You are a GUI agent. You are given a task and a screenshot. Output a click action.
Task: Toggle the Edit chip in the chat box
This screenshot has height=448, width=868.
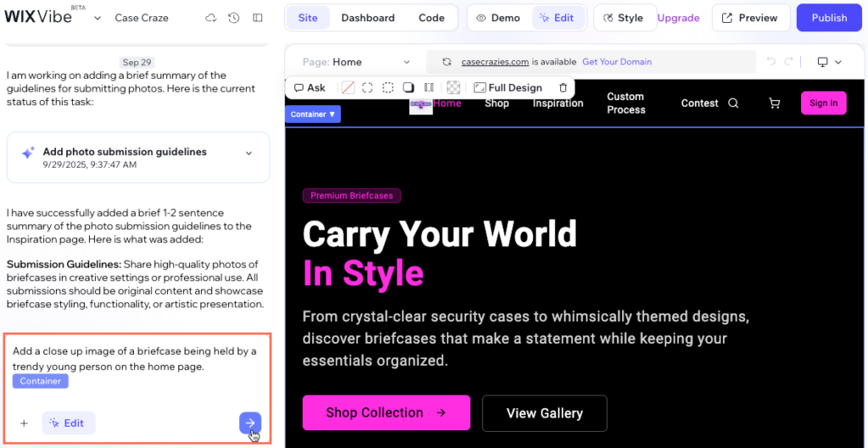pyautogui.click(x=68, y=423)
